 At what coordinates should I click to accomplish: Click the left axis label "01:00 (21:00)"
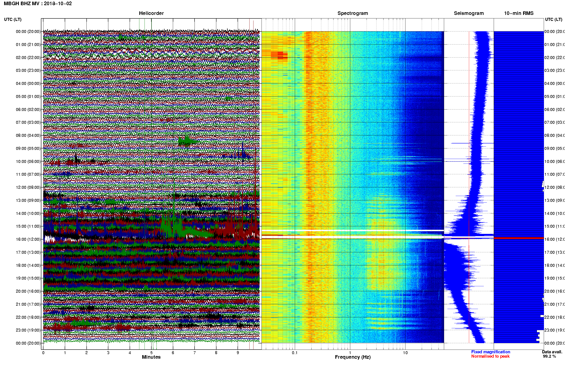click(x=28, y=44)
